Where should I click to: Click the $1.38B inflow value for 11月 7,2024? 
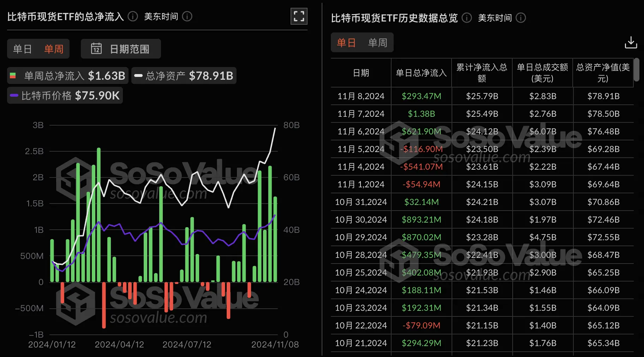(421, 114)
